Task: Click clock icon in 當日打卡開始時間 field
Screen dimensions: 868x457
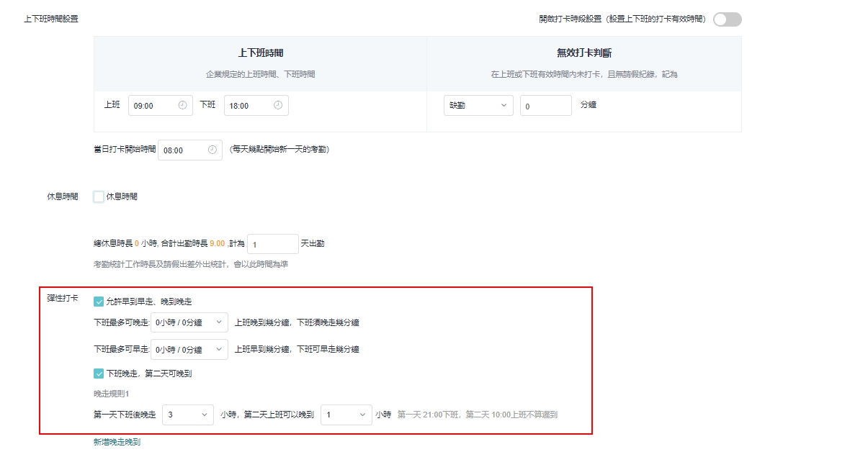Action: click(212, 150)
